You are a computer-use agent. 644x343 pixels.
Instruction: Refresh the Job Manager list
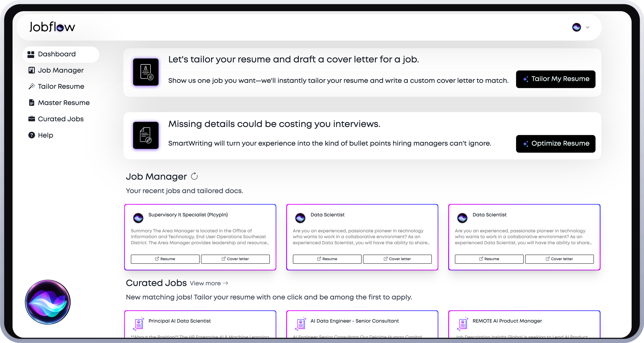(194, 176)
